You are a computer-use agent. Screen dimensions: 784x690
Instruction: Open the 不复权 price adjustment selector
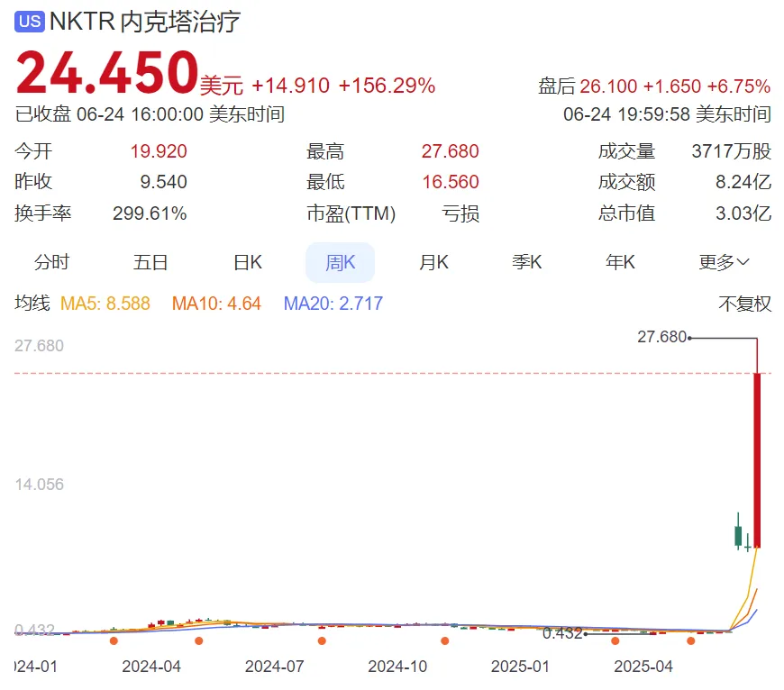(x=744, y=304)
